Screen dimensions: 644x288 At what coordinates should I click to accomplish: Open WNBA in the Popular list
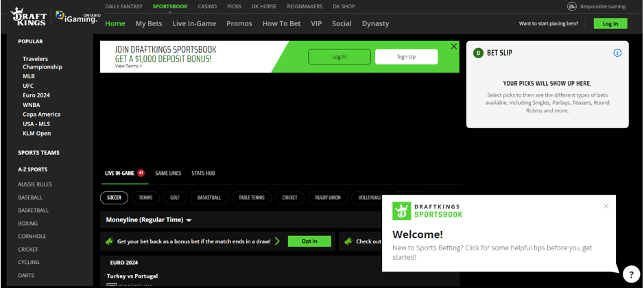pyautogui.click(x=32, y=105)
